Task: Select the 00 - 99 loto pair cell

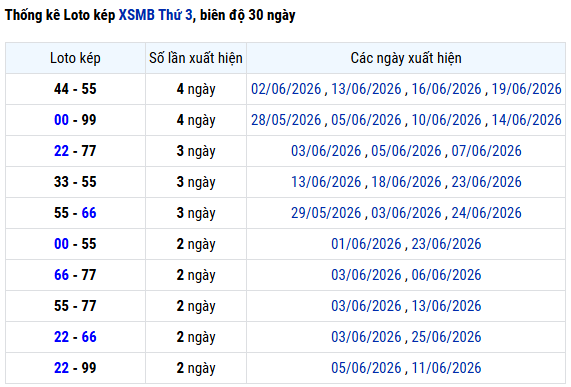Action: (x=75, y=120)
